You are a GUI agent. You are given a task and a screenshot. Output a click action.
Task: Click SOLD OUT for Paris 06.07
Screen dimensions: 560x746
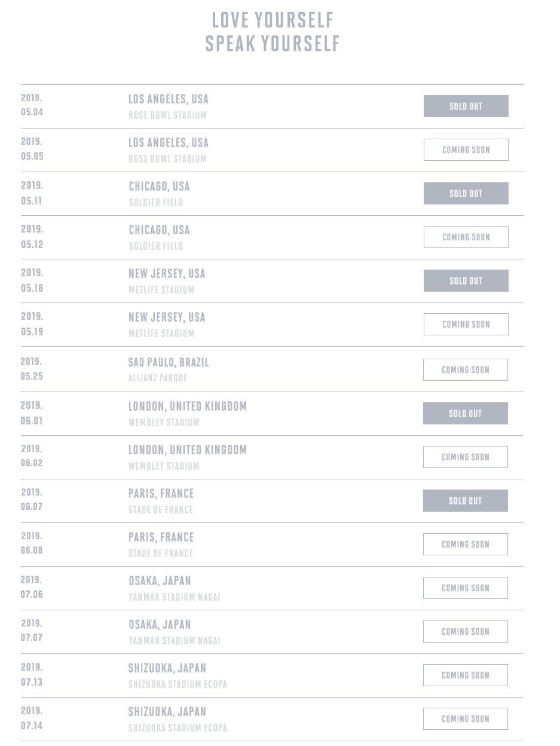pos(465,501)
